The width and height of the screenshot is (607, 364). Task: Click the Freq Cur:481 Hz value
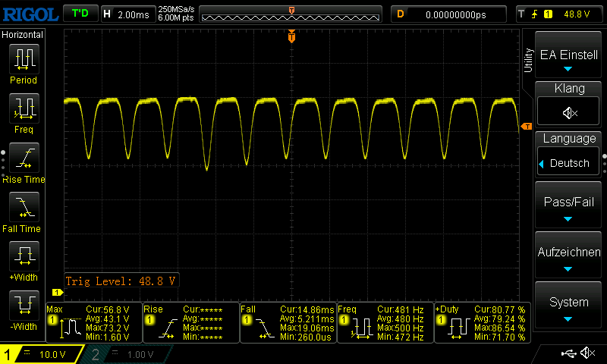pyautogui.click(x=401, y=310)
